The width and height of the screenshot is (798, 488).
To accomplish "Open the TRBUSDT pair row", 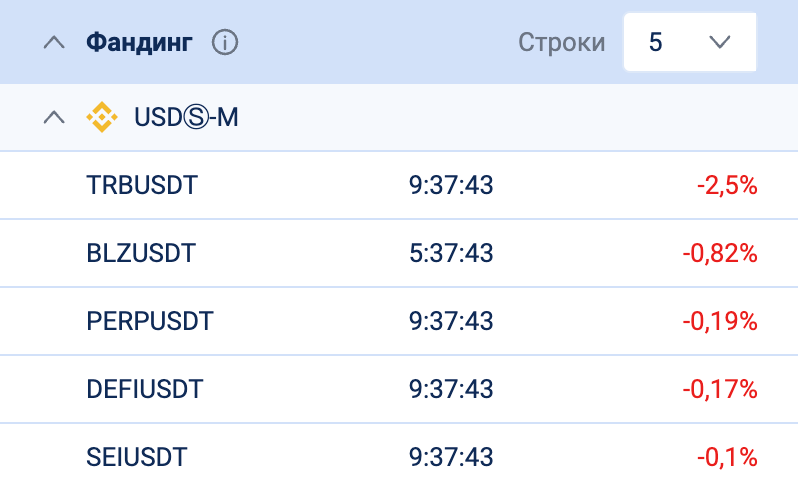I will tap(143, 185).
